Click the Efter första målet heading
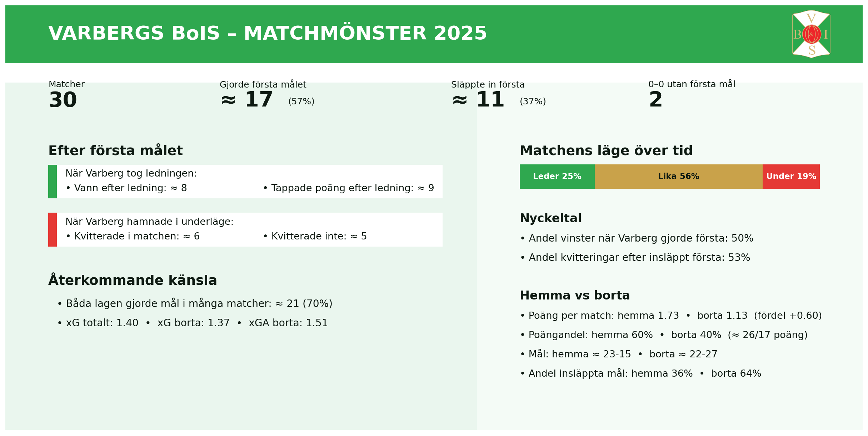This screenshot has height=436, width=868. click(x=115, y=151)
